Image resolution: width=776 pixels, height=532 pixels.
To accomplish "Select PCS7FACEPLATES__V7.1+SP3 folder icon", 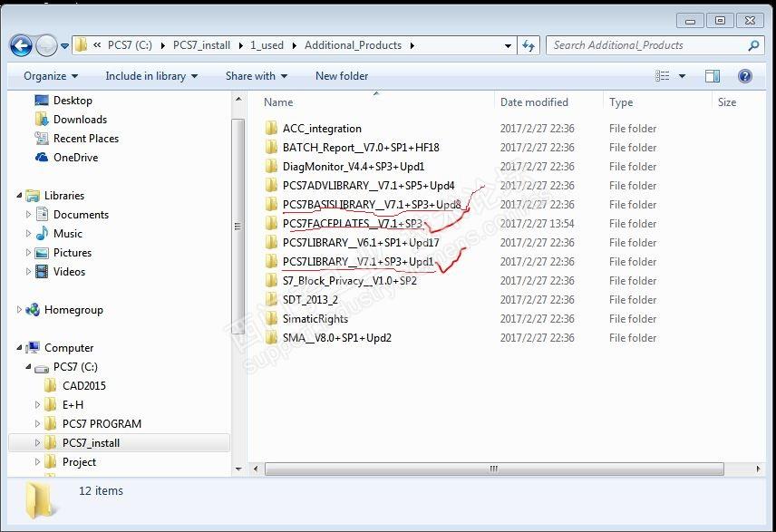I will pyautogui.click(x=271, y=224).
